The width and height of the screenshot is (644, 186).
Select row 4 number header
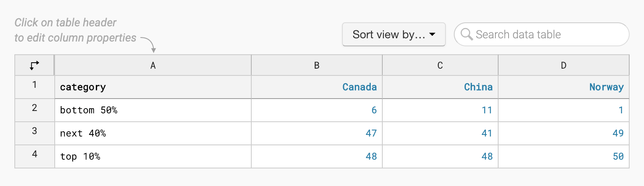tap(34, 154)
